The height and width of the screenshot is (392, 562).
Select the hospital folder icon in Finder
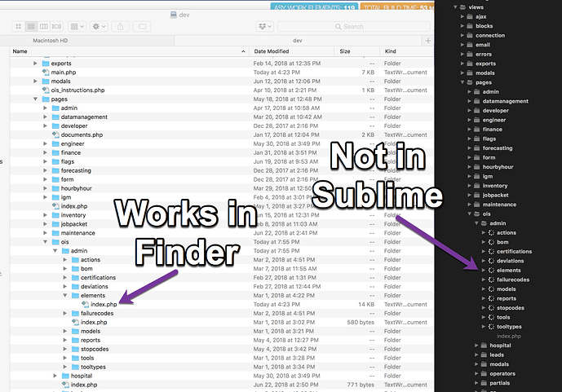pyautogui.click(x=65, y=376)
